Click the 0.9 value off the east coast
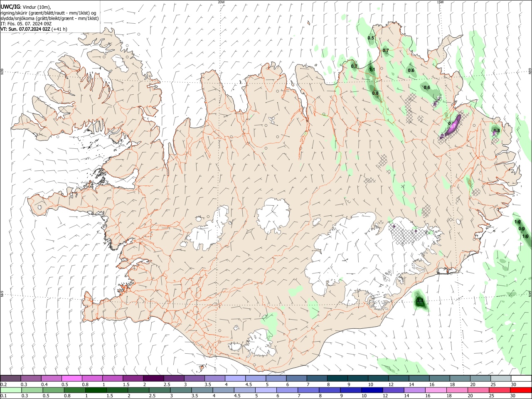The image size is (532, 399). click(x=522, y=229)
